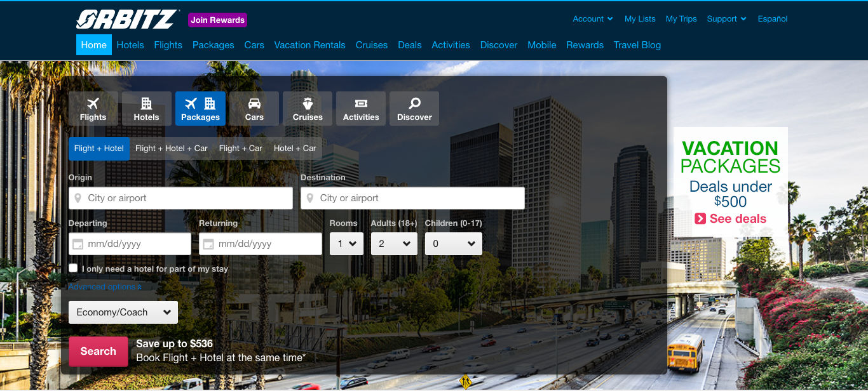Focus the Departing date field
Screen dimensions: 868x391
coord(130,244)
